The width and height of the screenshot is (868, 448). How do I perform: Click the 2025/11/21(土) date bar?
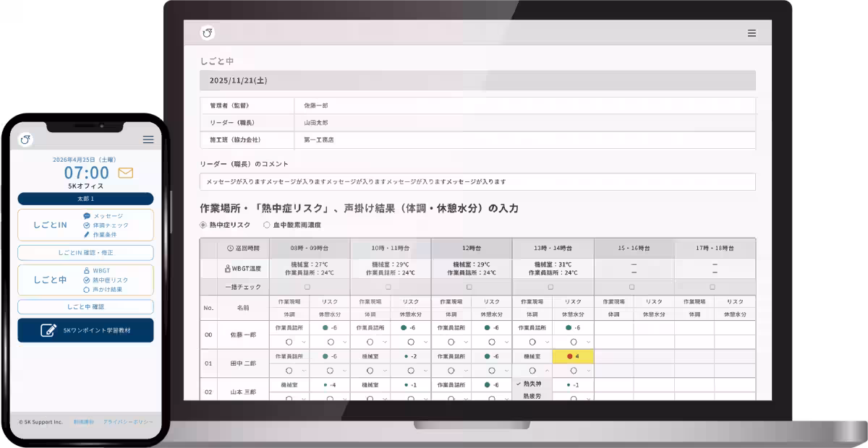click(x=477, y=80)
